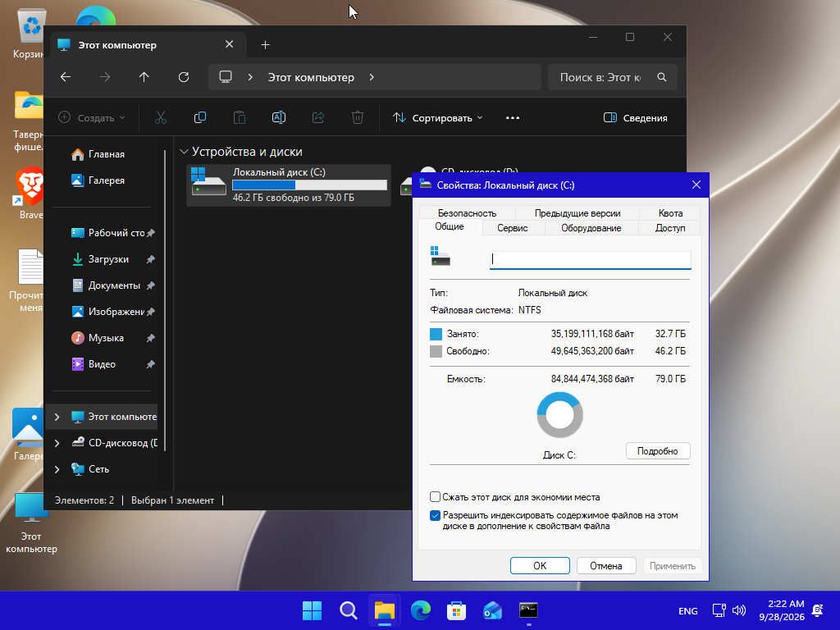Screen dimensions: 840x630
Task: Select Локальный диск (C:) drive tile
Action: click(x=289, y=185)
